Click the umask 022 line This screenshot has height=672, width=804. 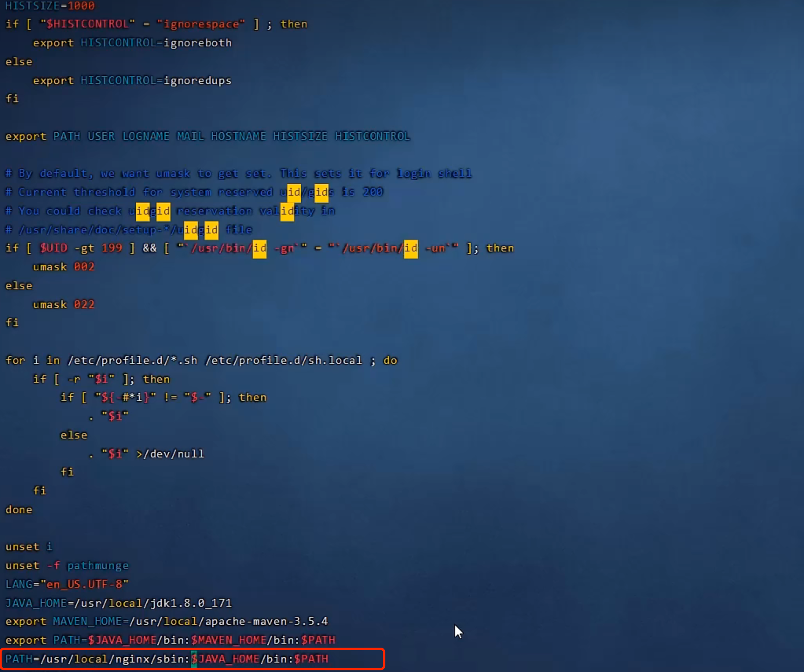[63, 304]
